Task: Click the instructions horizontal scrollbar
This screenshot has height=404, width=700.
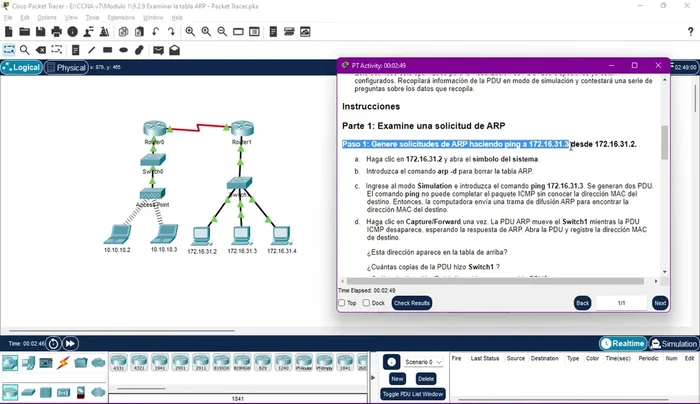Action: [x=495, y=281]
